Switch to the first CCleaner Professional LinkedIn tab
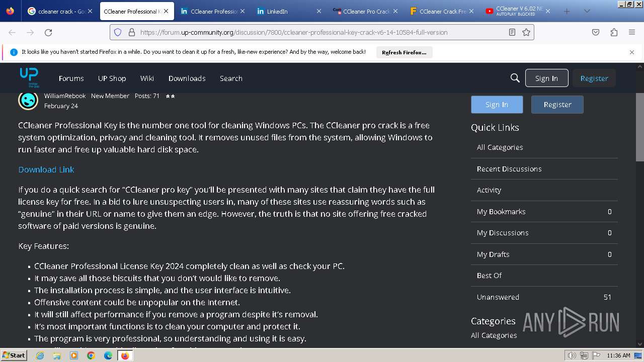Viewport: 644px width, 362px height. (x=212, y=11)
